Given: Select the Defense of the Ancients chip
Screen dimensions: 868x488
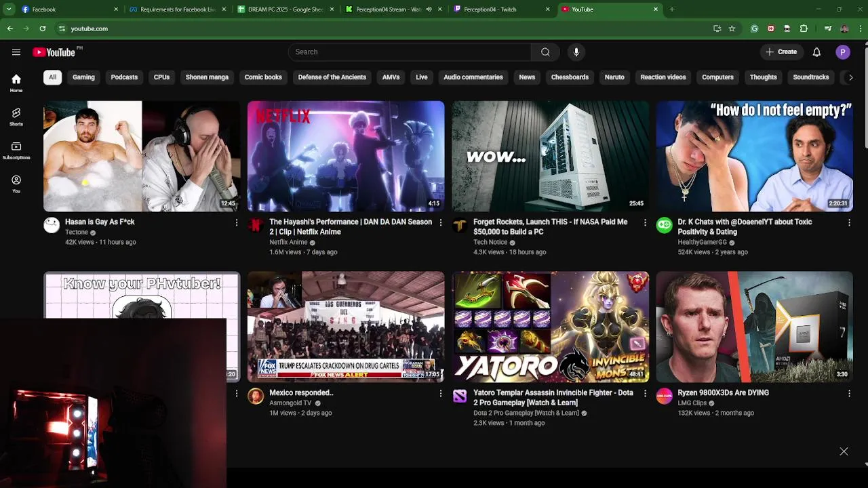Looking at the screenshot, I should [x=332, y=77].
